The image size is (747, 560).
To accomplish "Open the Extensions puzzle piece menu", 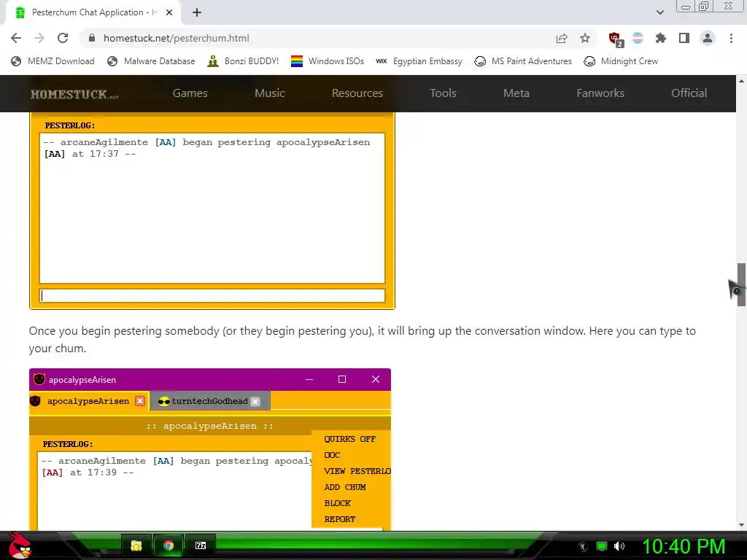I will click(x=661, y=38).
